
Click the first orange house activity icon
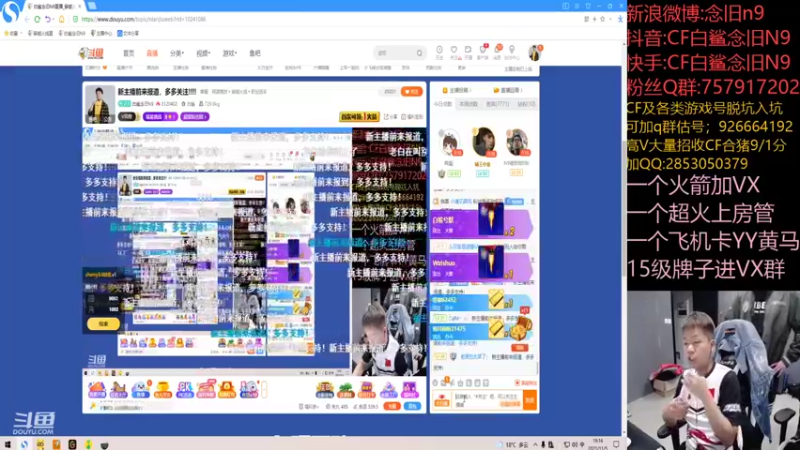tap(97, 390)
